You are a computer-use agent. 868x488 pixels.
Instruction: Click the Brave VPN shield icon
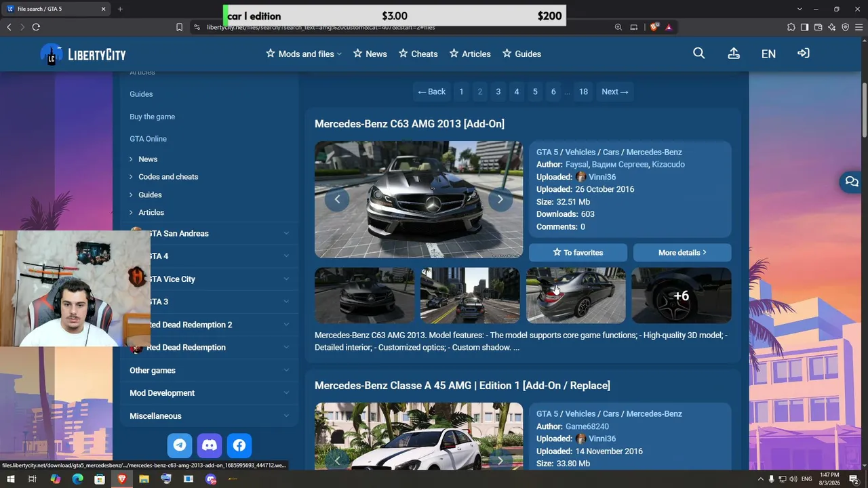(846, 27)
